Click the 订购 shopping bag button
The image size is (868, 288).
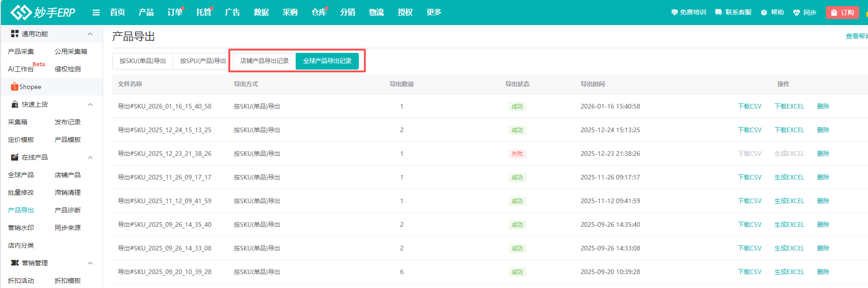pos(842,13)
